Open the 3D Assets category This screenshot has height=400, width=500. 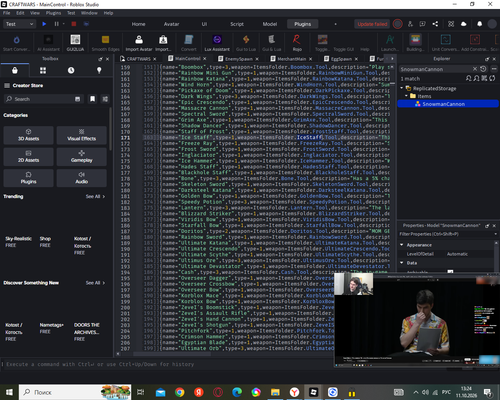[28, 135]
